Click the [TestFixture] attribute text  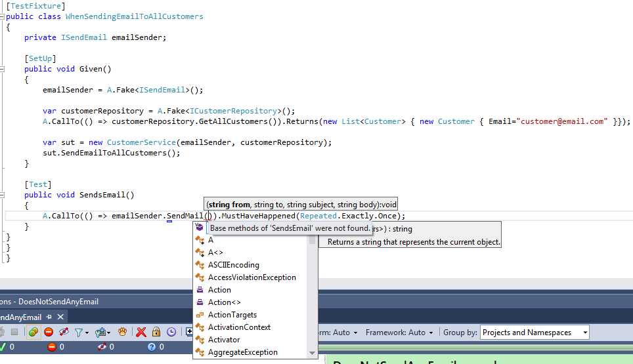(35, 6)
